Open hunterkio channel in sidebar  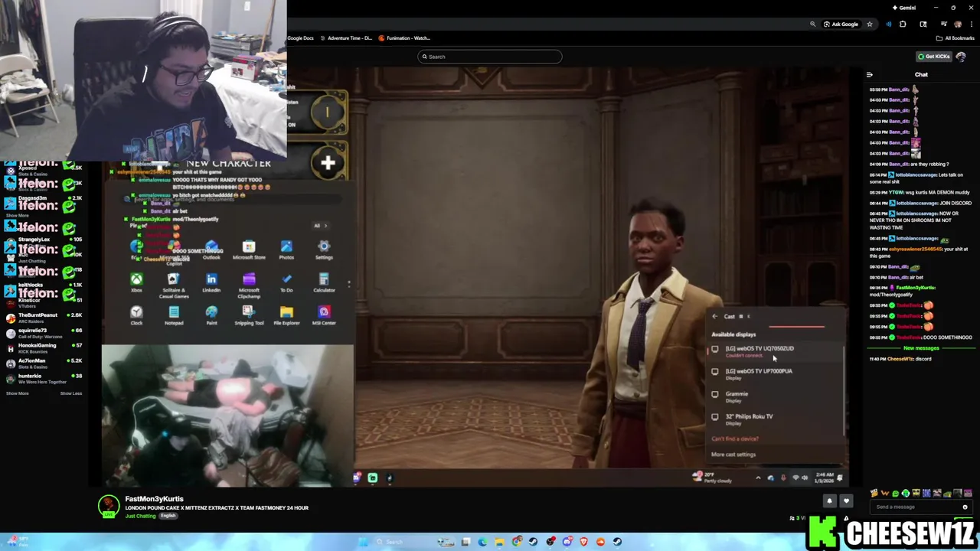44,379
